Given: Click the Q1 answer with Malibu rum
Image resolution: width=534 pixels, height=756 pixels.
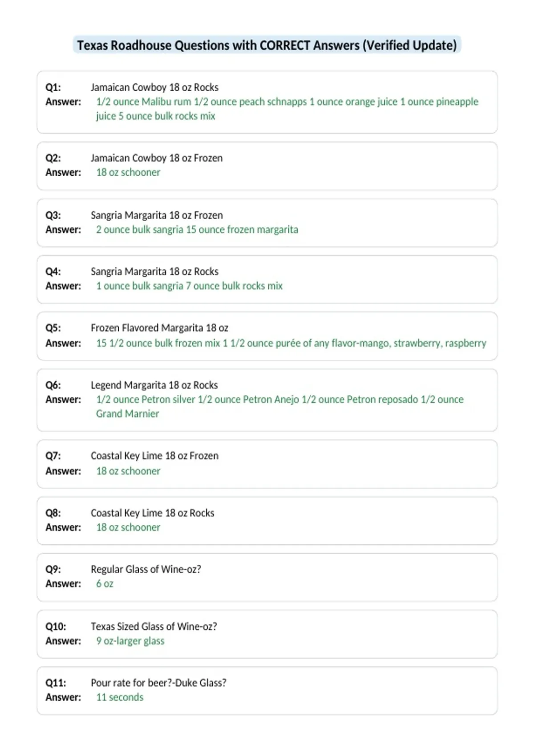Looking at the screenshot, I should coord(287,109).
